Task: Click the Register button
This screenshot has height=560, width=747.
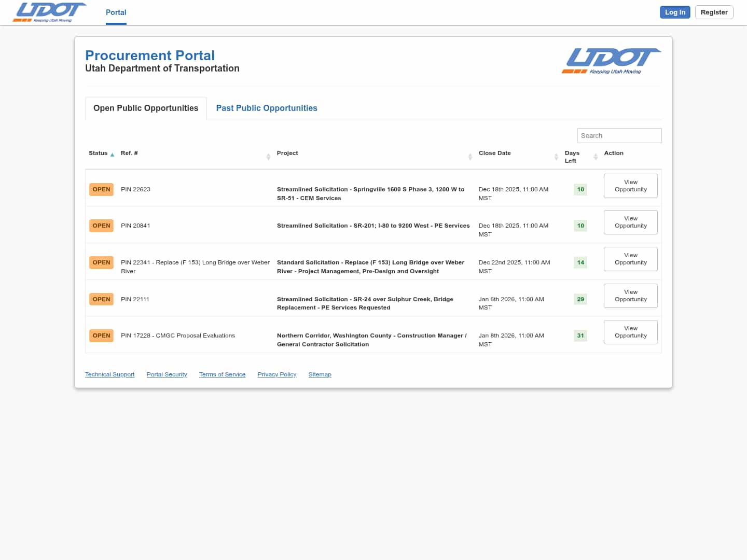Action: (714, 12)
